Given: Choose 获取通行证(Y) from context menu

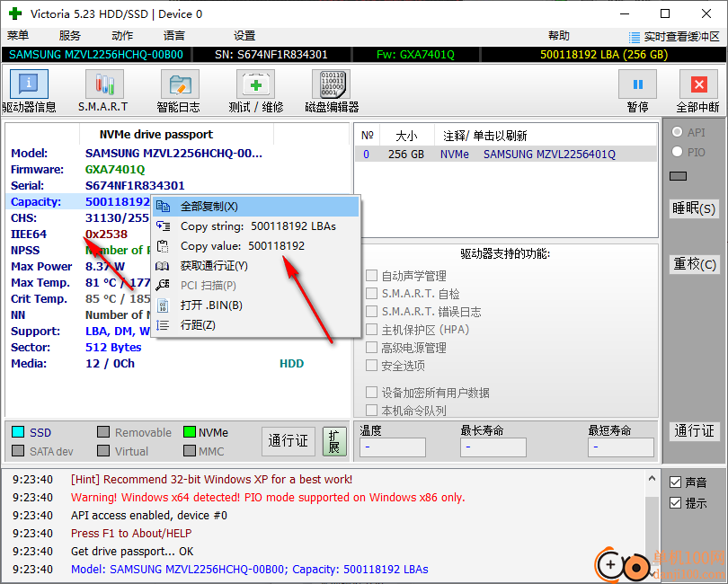Looking at the screenshot, I should [x=256, y=266].
